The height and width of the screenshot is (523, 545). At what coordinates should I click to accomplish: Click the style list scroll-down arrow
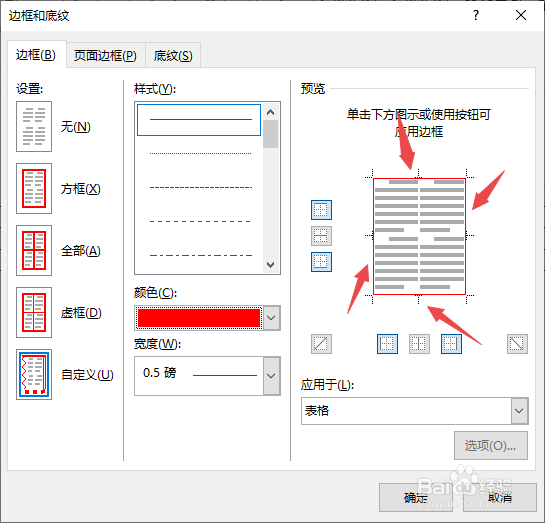click(x=270, y=265)
